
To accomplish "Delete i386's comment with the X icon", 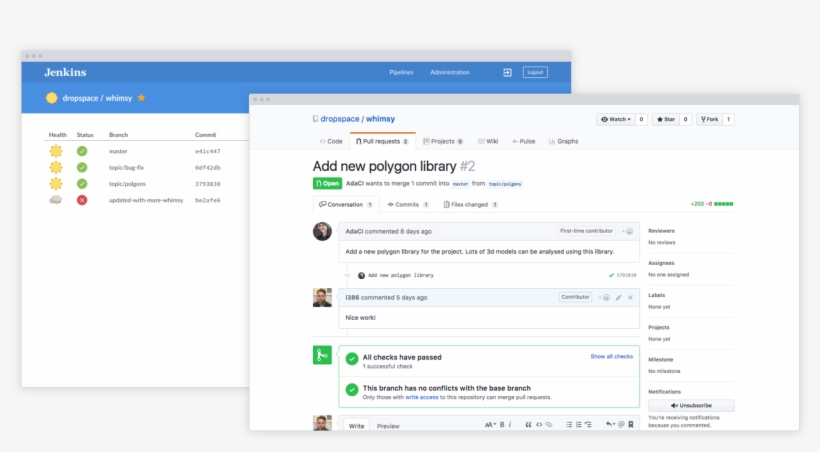I will [630, 297].
